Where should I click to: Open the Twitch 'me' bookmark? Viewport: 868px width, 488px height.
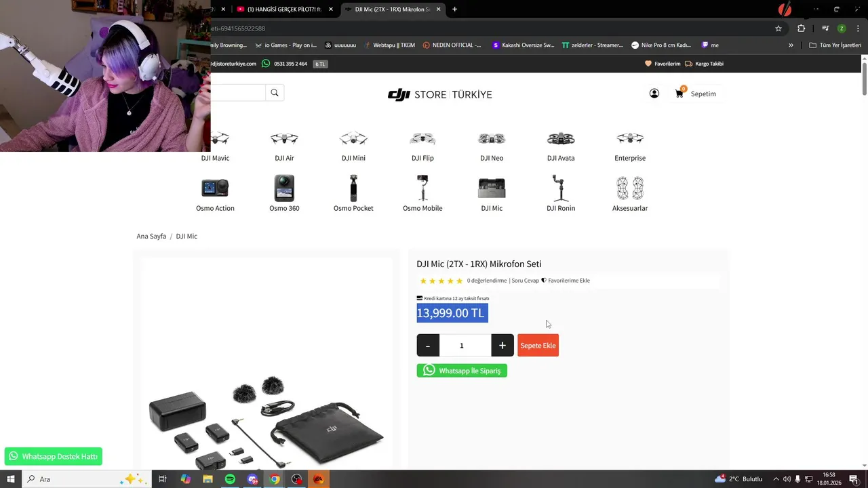pos(710,45)
